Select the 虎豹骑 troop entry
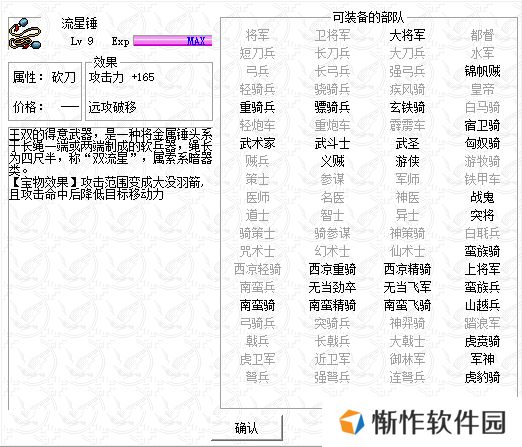The width and height of the screenshot is (522, 447). pyautogui.click(x=482, y=377)
